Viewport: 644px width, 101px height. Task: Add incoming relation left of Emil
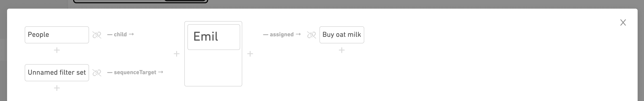177,54
